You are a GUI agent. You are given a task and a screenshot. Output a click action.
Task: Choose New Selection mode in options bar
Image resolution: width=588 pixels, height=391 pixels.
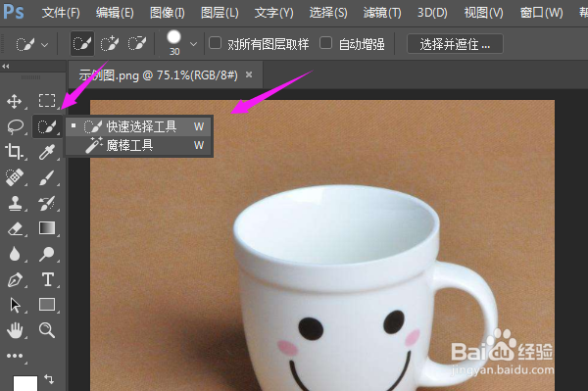click(82, 44)
